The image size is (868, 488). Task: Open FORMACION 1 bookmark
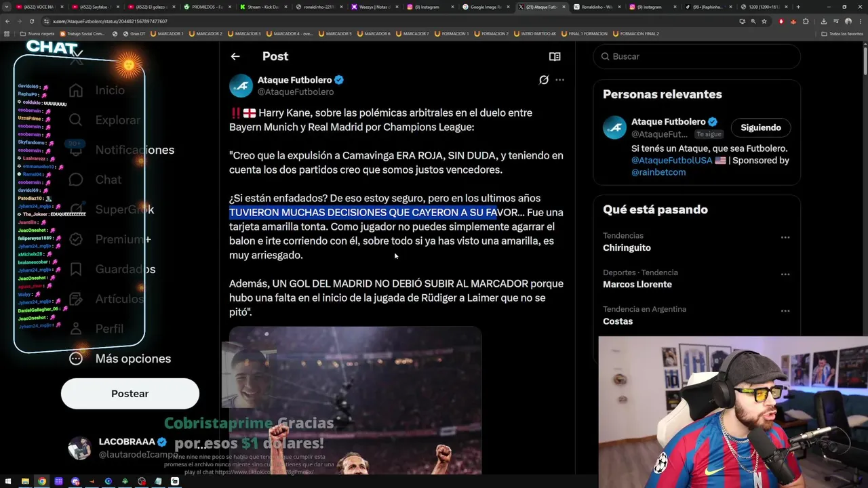point(451,33)
